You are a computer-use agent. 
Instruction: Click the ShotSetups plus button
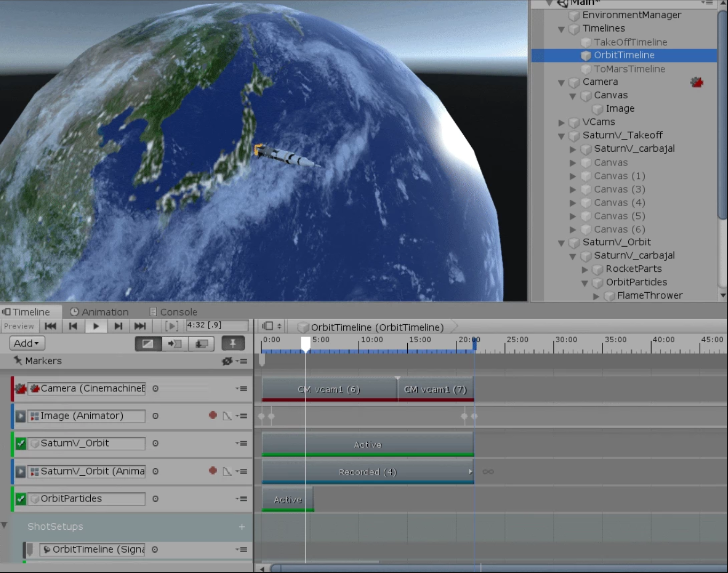(x=242, y=527)
